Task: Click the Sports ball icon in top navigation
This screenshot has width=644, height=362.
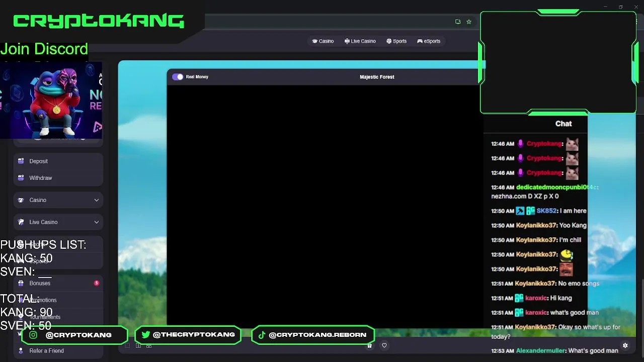Action: 389,41
